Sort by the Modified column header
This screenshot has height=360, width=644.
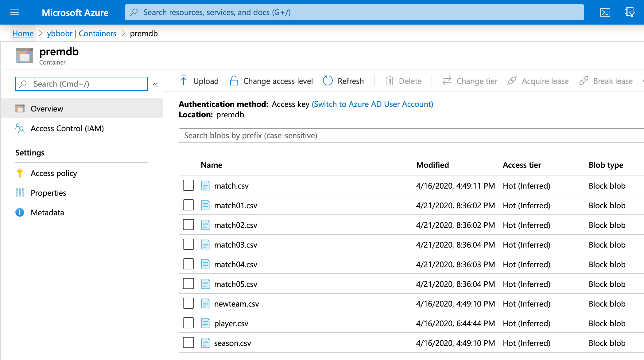[x=432, y=165]
